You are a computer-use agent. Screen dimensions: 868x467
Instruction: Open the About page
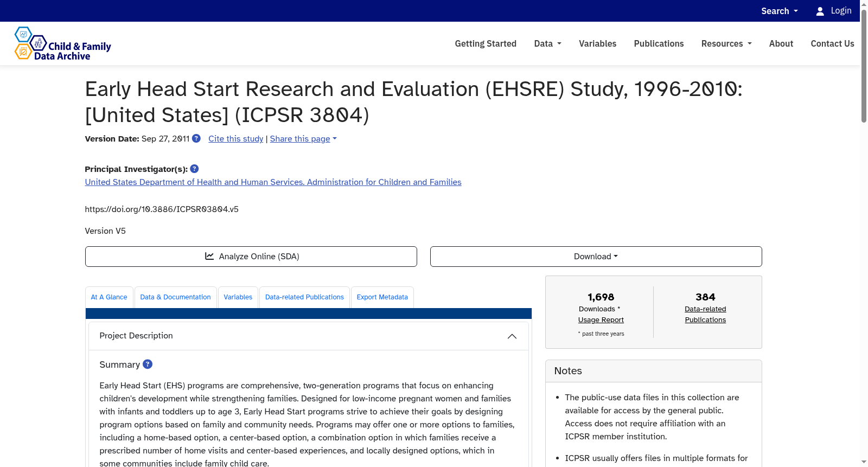pyautogui.click(x=781, y=43)
